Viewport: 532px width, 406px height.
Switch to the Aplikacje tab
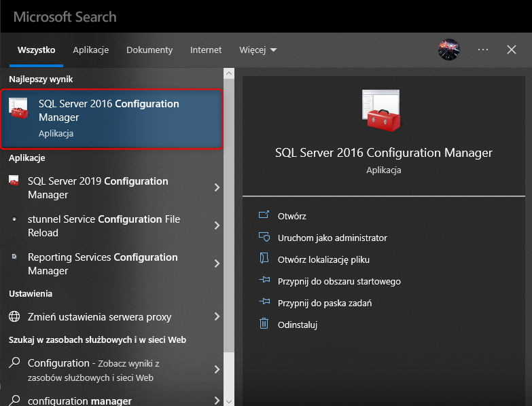(90, 50)
